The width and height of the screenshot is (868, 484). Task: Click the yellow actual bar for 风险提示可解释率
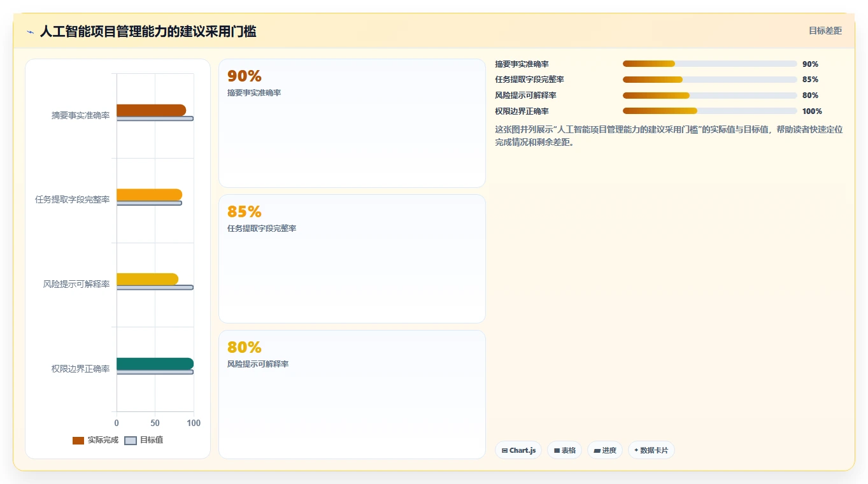point(147,279)
